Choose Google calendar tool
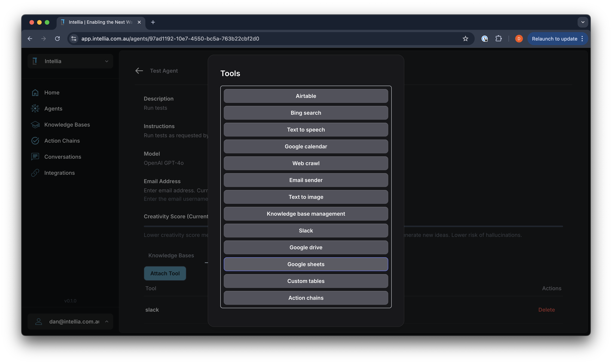 coord(306,146)
